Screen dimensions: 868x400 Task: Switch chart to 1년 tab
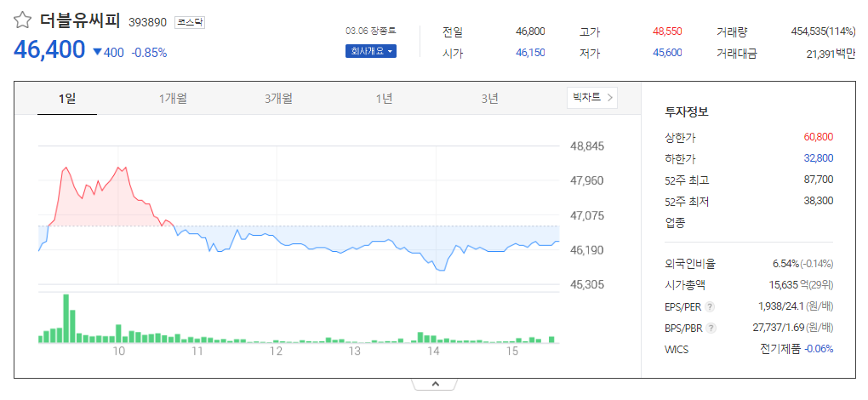(x=384, y=99)
